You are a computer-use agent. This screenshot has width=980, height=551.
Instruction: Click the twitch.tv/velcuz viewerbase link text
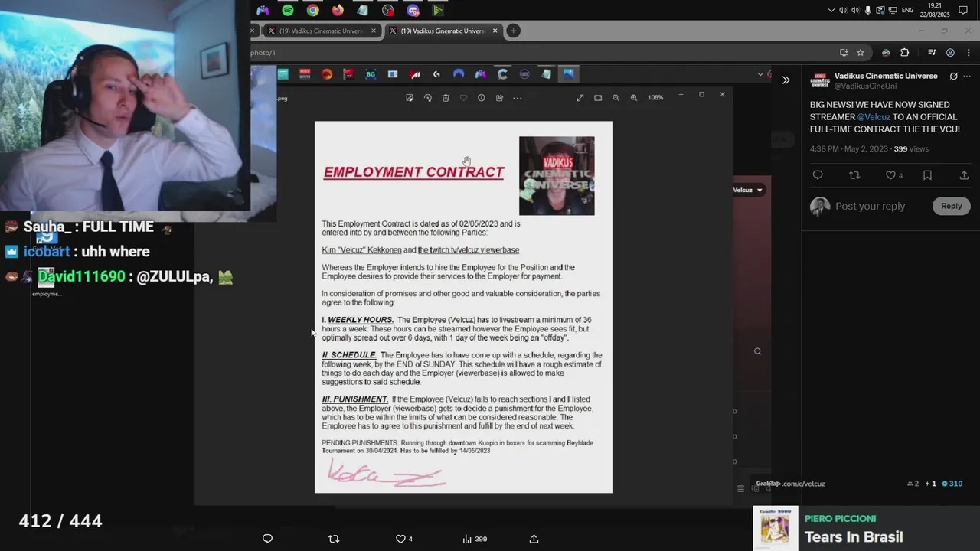pyautogui.click(x=469, y=250)
